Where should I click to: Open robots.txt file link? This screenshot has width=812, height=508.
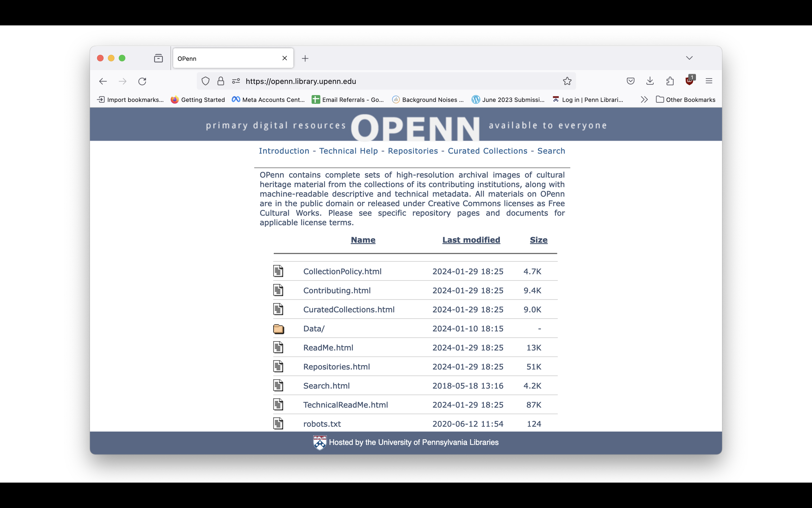pyautogui.click(x=322, y=424)
